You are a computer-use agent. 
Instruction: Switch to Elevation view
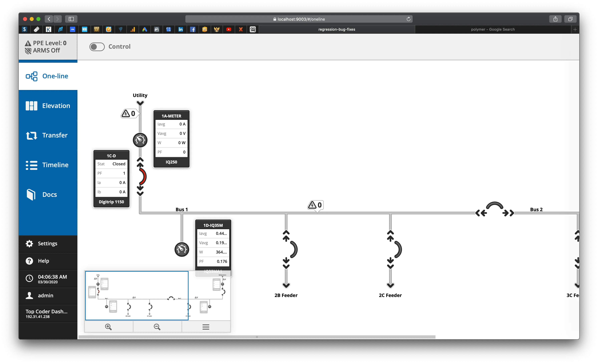(x=48, y=106)
